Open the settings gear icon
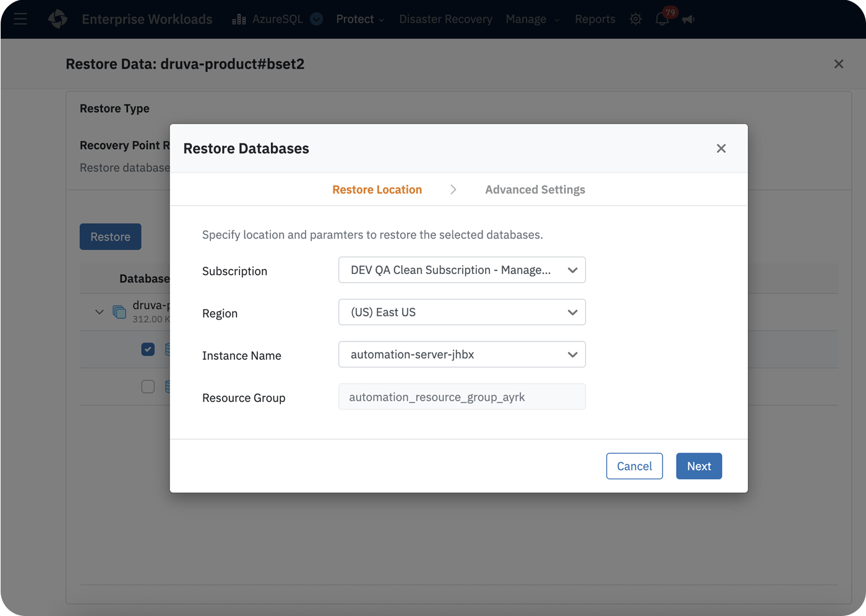The width and height of the screenshot is (866, 616). pos(635,19)
